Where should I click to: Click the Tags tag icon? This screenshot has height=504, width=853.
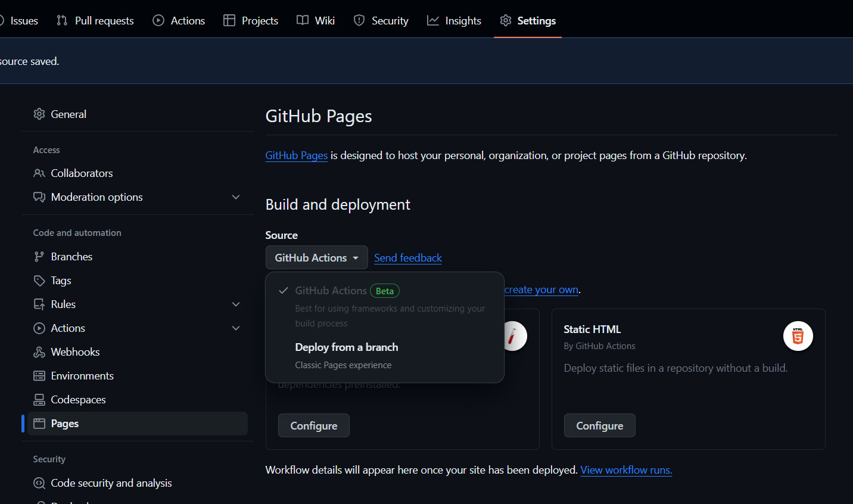pyautogui.click(x=39, y=281)
